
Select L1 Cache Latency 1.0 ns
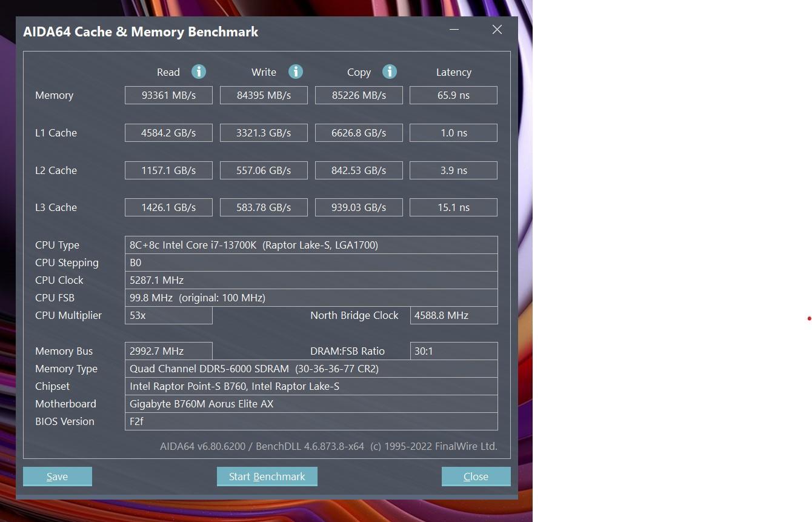tap(454, 133)
